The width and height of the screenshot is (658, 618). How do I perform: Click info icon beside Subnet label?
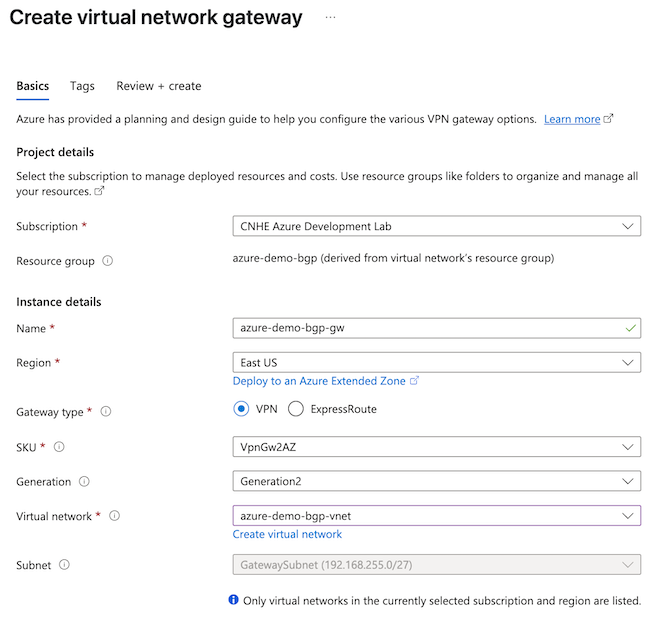[64, 565]
